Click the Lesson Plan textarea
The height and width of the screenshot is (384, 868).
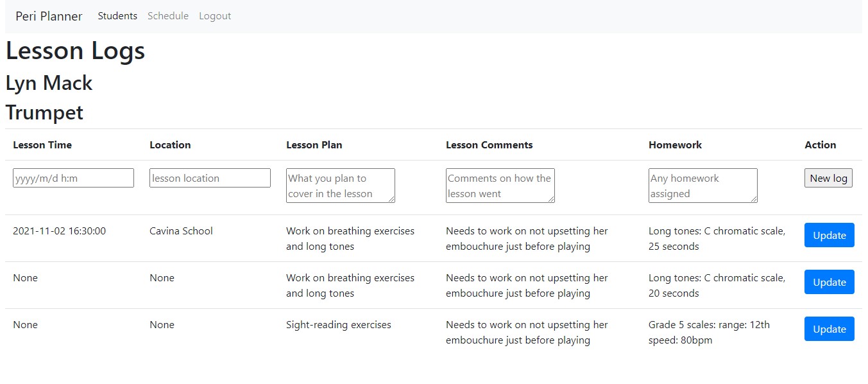(x=340, y=186)
